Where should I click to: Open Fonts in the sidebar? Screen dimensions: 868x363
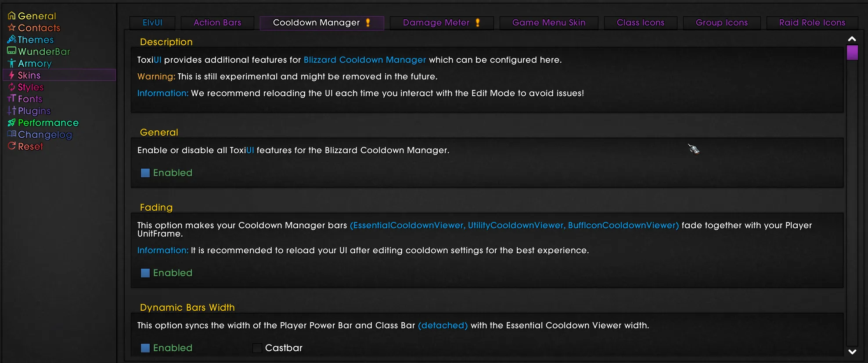tap(30, 99)
